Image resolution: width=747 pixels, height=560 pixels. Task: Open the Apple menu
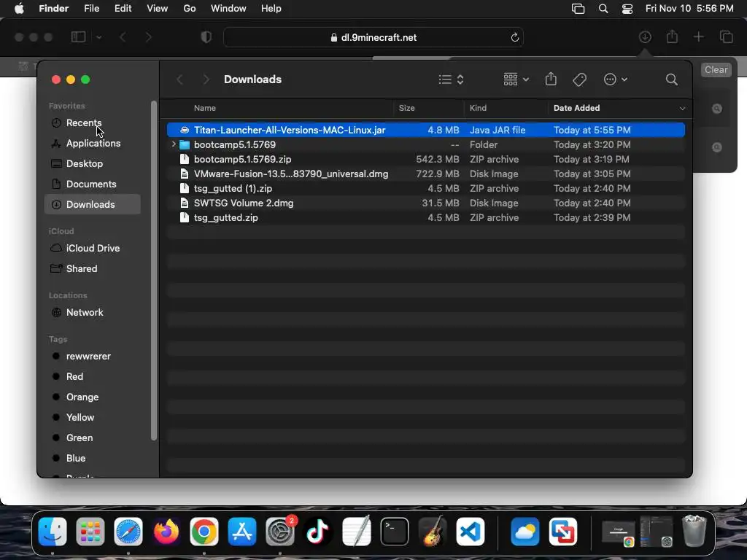tap(19, 9)
